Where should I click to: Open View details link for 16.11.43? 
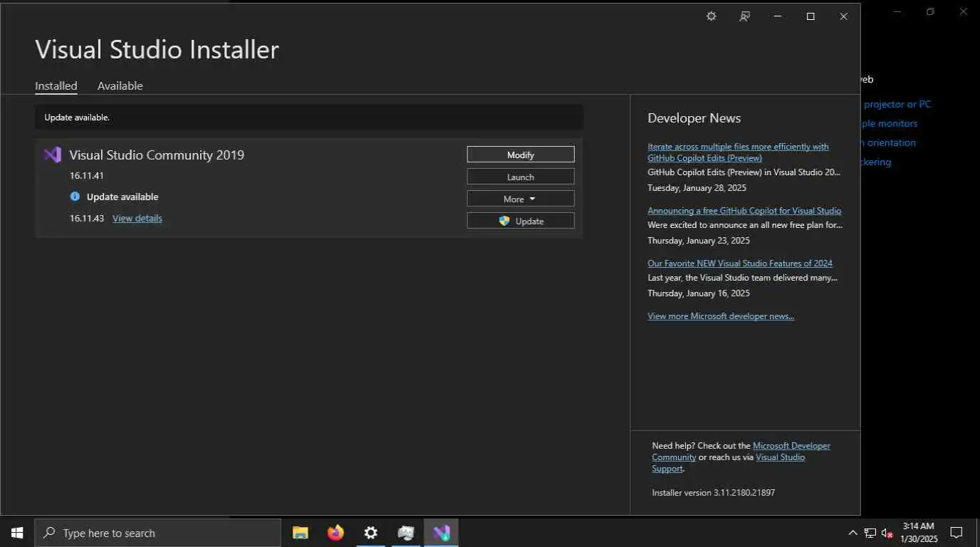[137, 218]
